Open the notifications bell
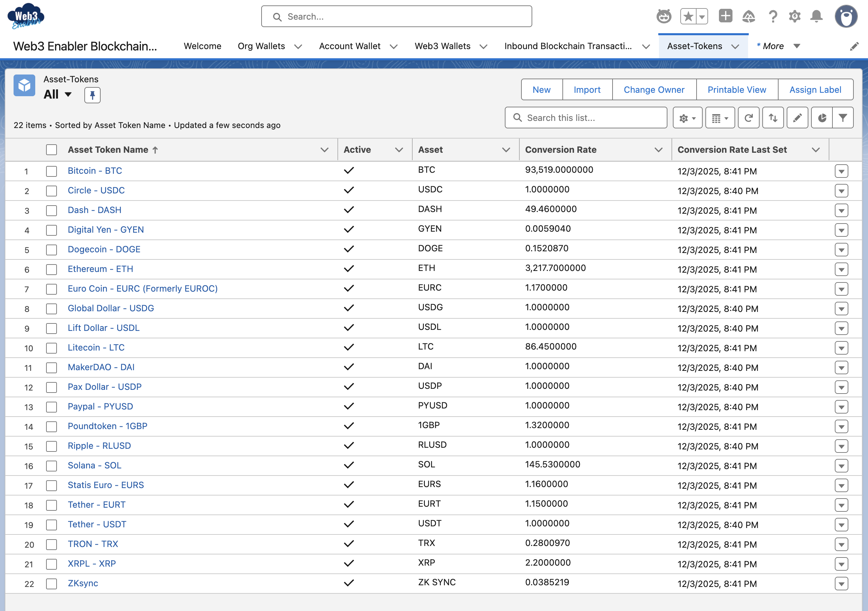 tap(816, 16)
